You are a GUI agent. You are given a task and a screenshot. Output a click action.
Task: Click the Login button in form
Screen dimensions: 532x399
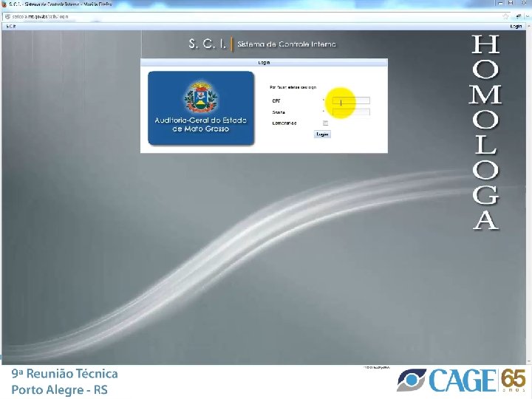pos(322,134)
